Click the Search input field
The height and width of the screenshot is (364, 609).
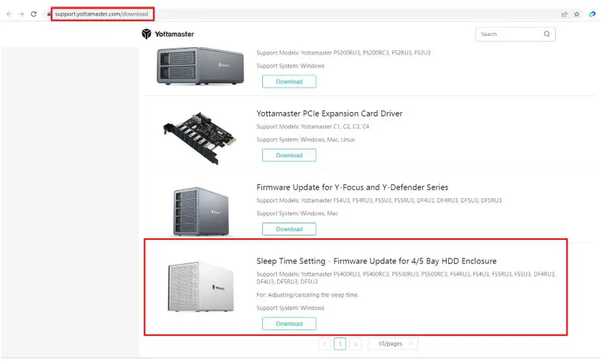click(516, 34)
